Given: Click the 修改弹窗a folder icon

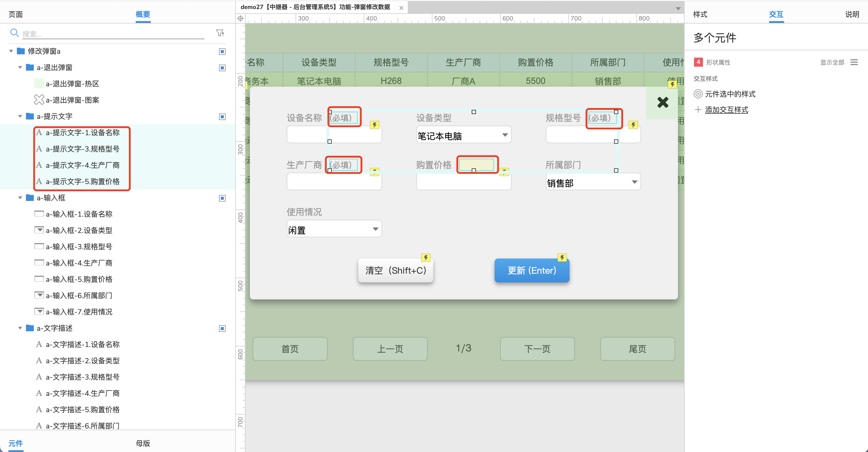Looking at the screenshot, I should click(21, 51).
